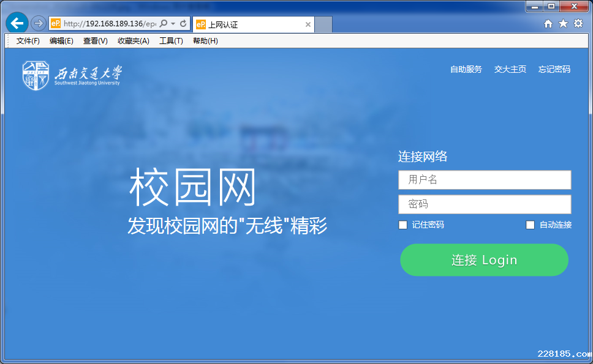Follow the 忘记密码 link
This screenshot has width=593, height=364.
[554, 69]
